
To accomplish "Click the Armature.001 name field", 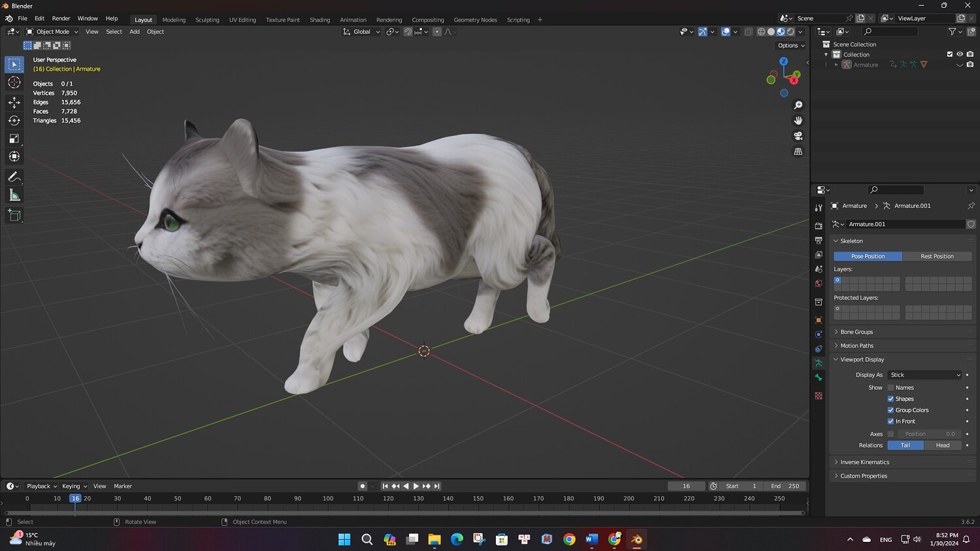I will (x=906, y=224).
